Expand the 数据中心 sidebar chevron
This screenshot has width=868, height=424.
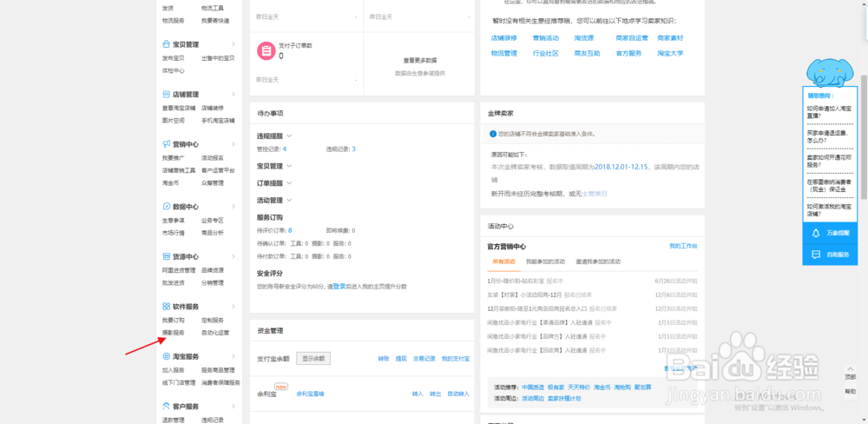point(233,206)
